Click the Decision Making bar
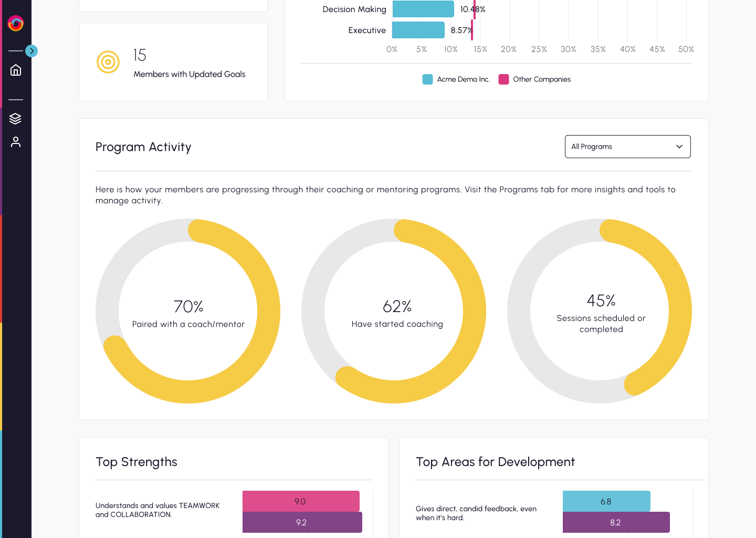Screen dimensions: 756x538 pos(423,9)
